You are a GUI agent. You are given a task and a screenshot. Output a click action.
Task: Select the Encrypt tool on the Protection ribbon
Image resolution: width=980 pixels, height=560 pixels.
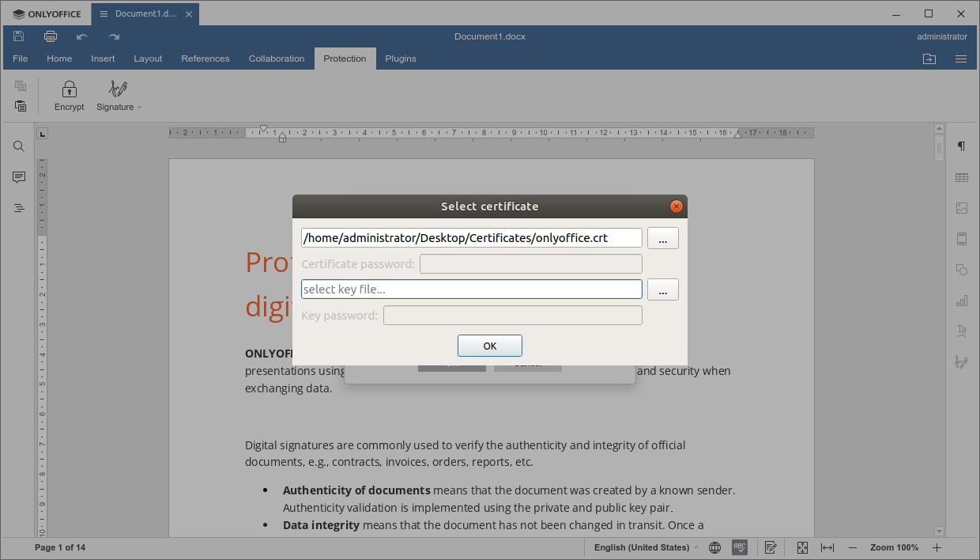(x=69, y=95)
